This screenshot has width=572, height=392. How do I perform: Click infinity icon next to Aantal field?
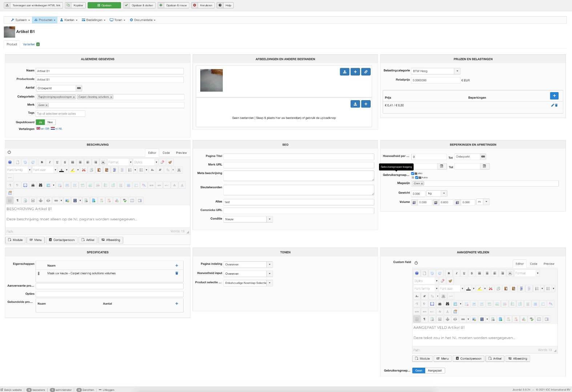[79, 88]
